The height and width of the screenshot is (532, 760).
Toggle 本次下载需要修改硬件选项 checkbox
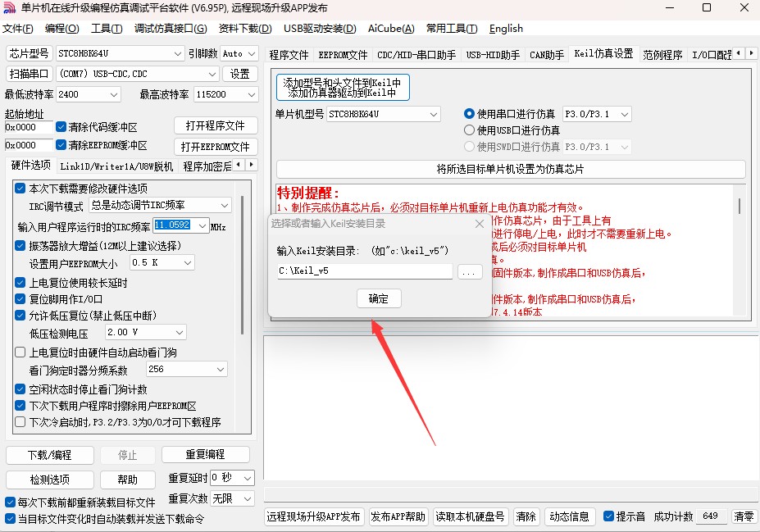(20, 189)
